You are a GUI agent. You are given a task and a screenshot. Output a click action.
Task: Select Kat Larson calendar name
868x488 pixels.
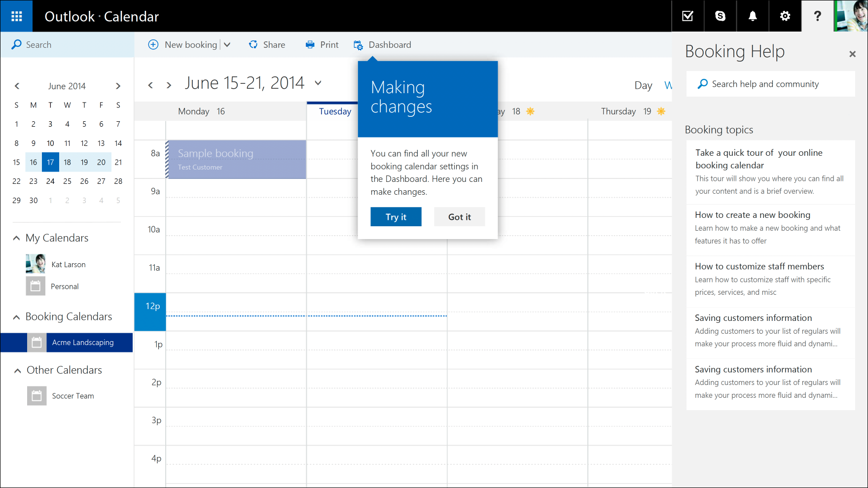pyautogui.click(x=69, y=265)
